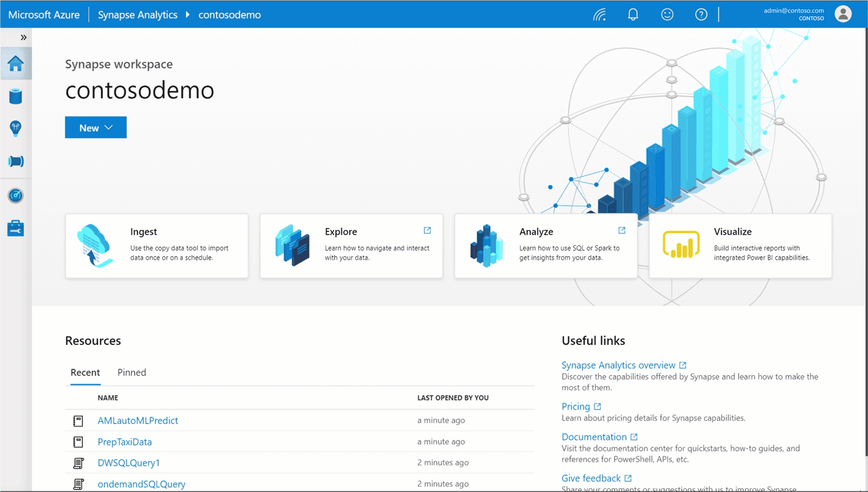Click the notebook icon beside PrepTaxiData

(78, 441)
